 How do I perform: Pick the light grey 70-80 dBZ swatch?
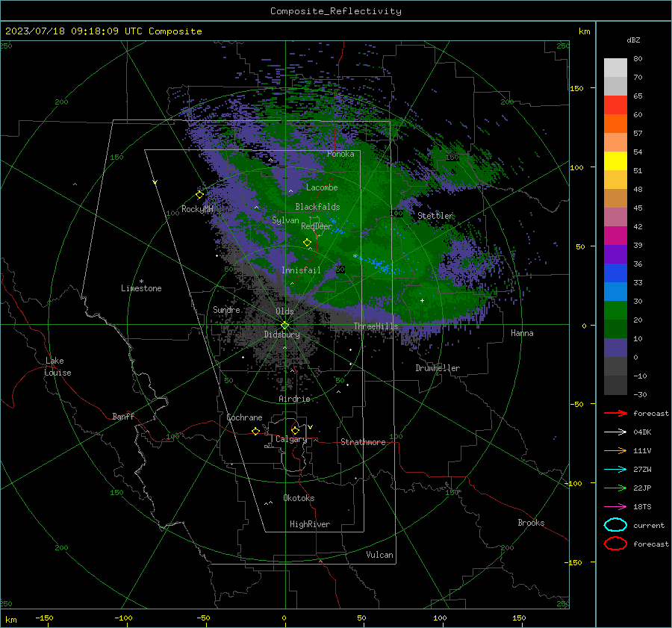pyautogui.click(x=615, y=67)
